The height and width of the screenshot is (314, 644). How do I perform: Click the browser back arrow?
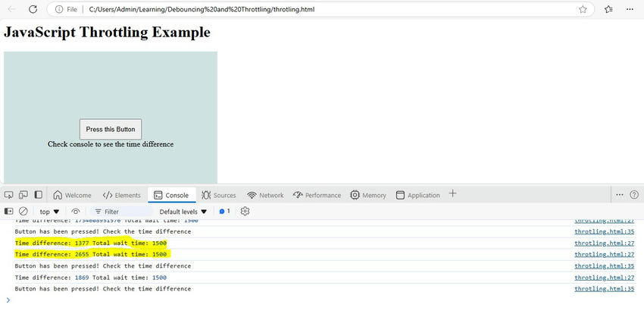tap(12, 9)
